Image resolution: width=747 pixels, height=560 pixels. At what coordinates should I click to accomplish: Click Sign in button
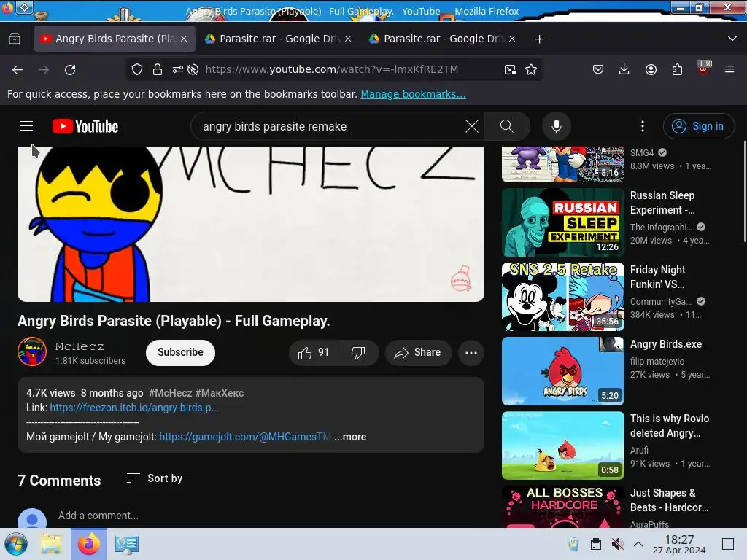[698, 126]
